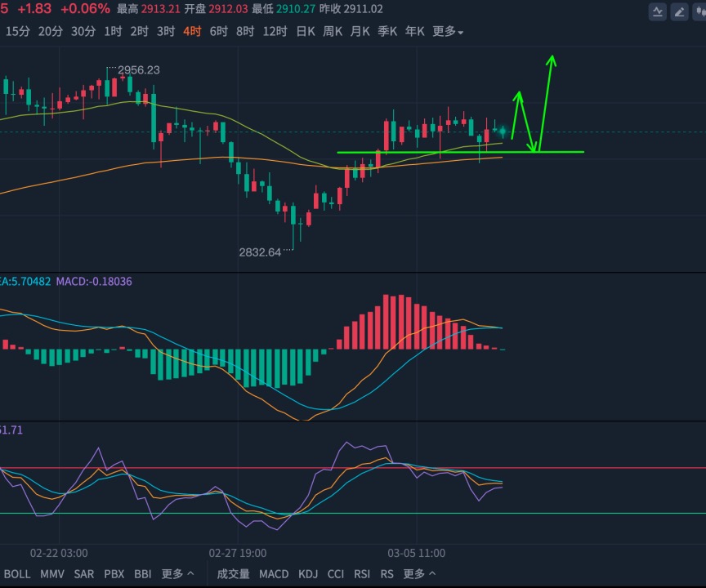Click the 02-27 19:00 time axis label

[238, 553]
